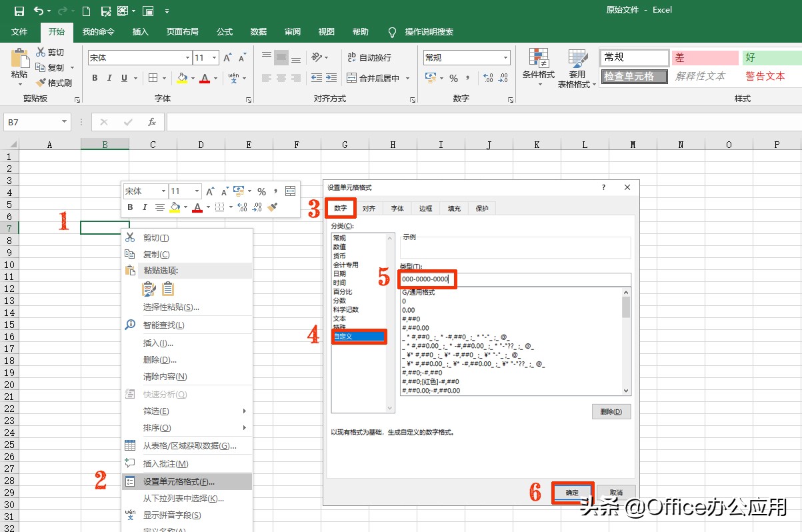Click the ribbon Orientation text-angle icon
Viewport: 802px width, 532px height.
317,57
